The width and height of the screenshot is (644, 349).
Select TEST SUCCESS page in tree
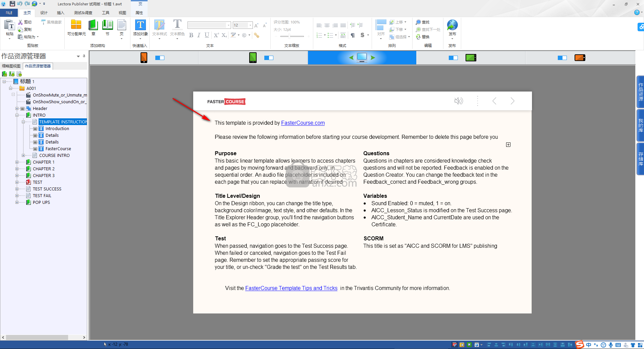point(47,189)
